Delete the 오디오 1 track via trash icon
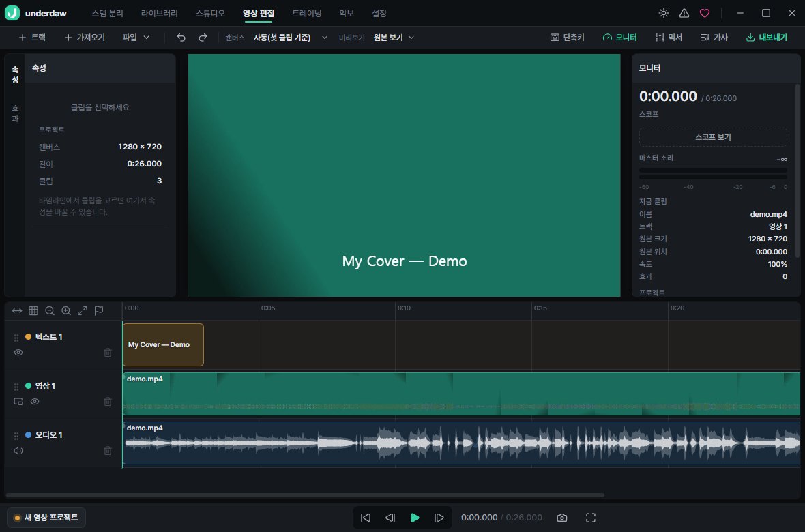Viewport: 805px width, 532px height. (x=108, y=451)
